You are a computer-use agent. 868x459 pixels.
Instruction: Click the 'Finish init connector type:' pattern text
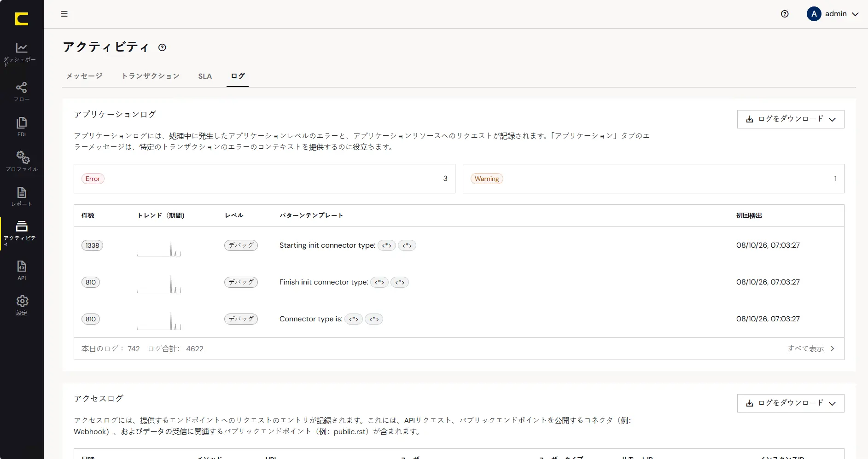[x=324, y=282]
